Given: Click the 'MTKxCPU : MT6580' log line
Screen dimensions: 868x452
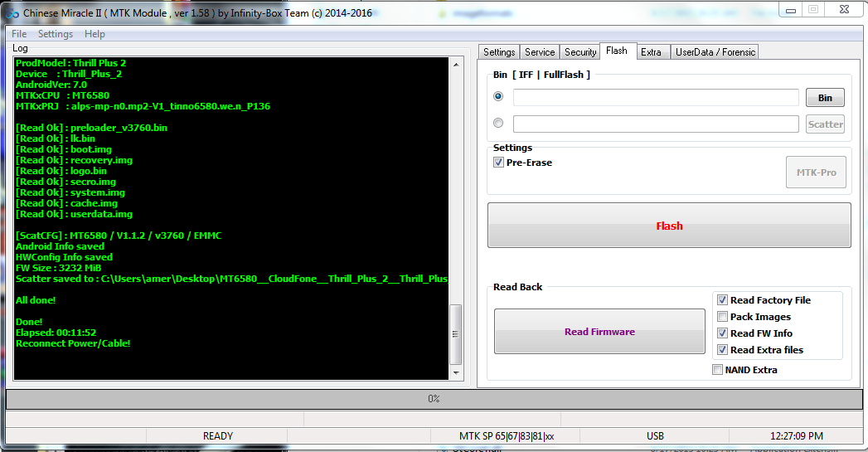Looking at the screenshot, I should pyautogui.click(x=62, y=95).
